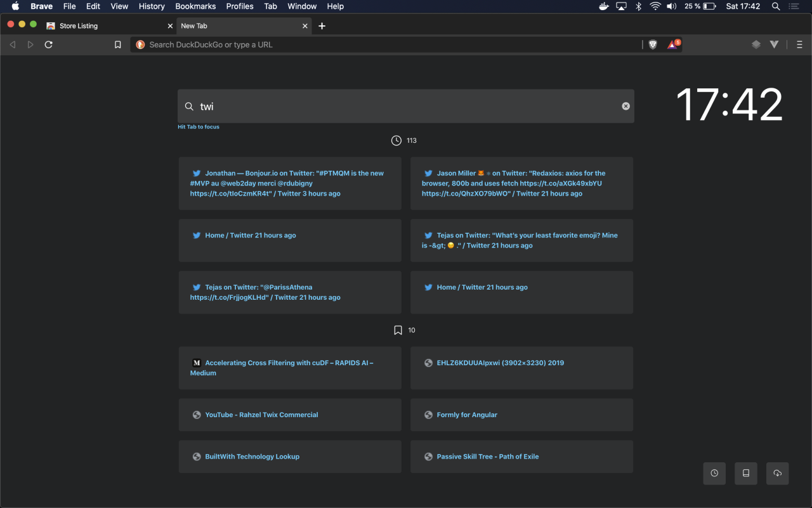
Task: Clear the search field with the X icon
Action: click(x=625, y=106)
